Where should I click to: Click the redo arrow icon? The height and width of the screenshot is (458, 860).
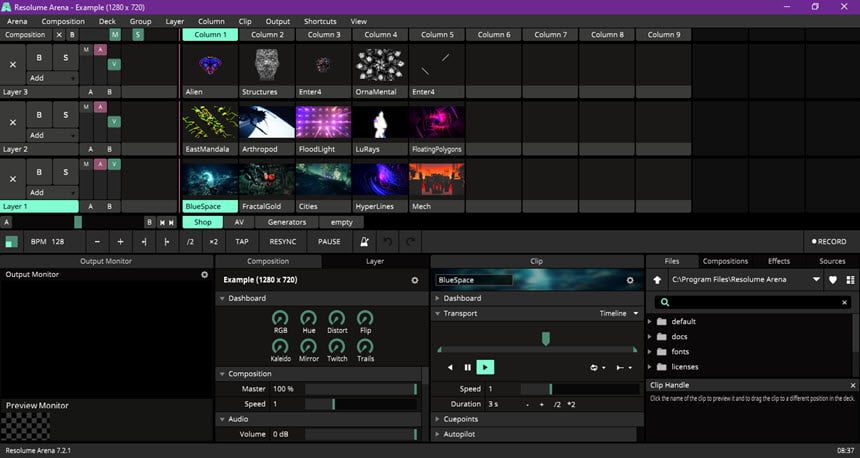coord(410,241)
